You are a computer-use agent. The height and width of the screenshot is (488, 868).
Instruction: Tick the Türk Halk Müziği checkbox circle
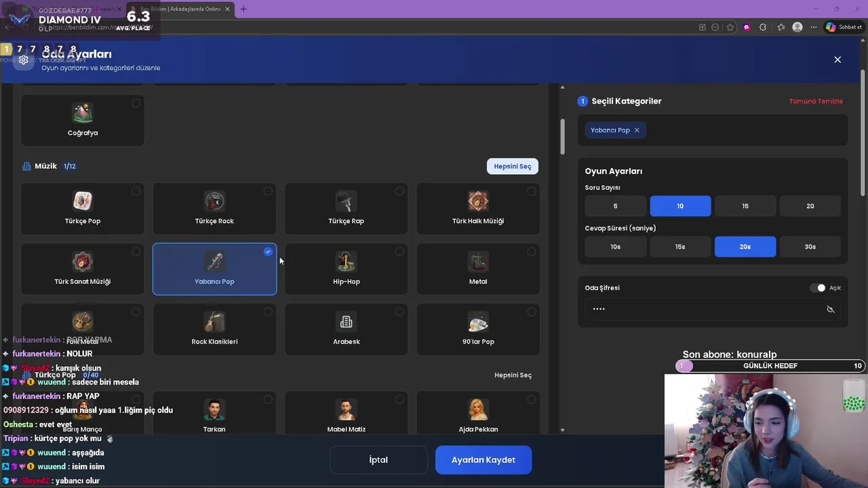531,191
